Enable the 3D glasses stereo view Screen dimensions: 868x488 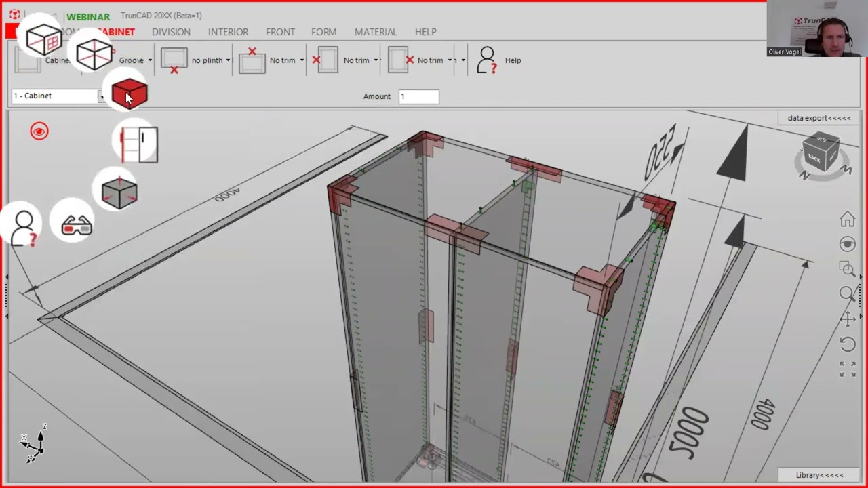coord(76,225)
